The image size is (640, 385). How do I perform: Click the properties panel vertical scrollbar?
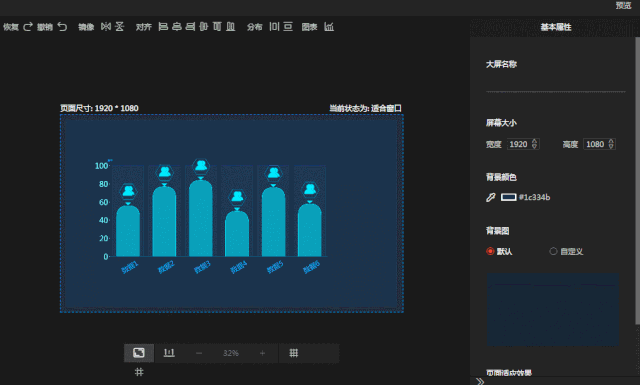[638, 180]
